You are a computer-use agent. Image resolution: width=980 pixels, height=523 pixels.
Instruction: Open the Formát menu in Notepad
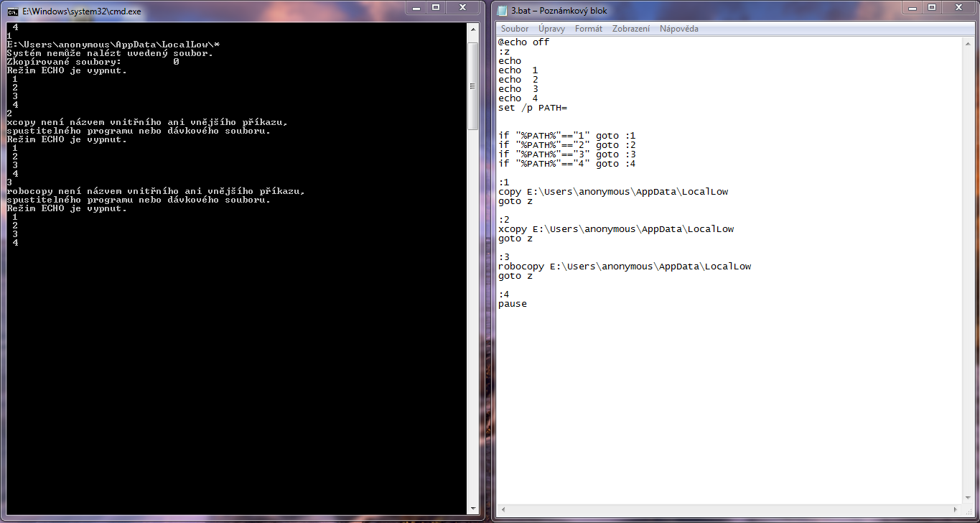[589, 29]
